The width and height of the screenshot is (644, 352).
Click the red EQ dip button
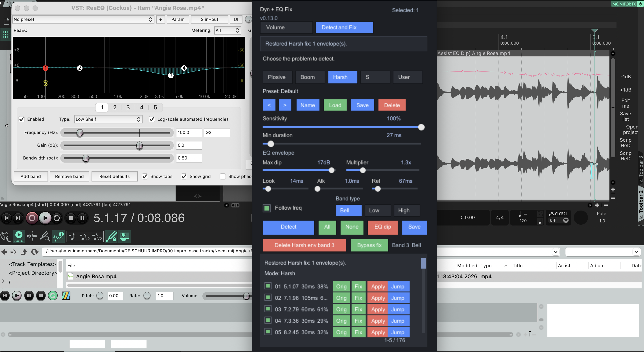pyautogui.click(x=382, y=227)
